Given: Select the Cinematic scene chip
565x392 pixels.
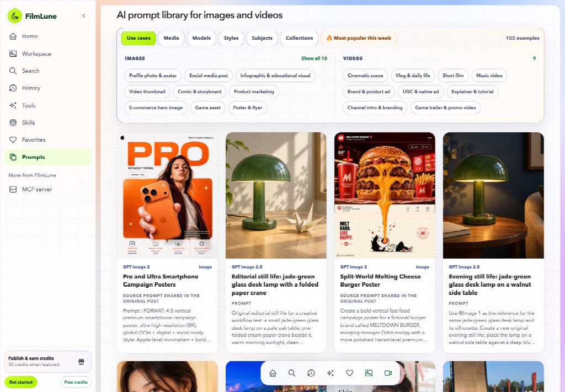Looking at the screenshot, I should [365, 76].
